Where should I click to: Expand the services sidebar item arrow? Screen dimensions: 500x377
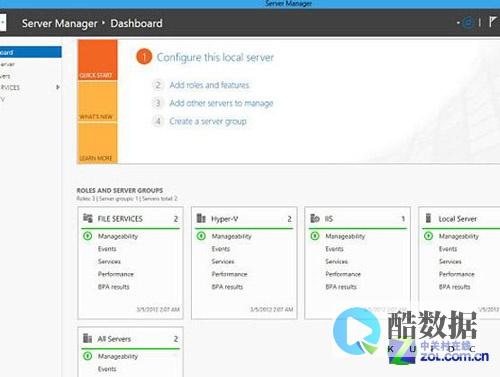click(58, 87)
